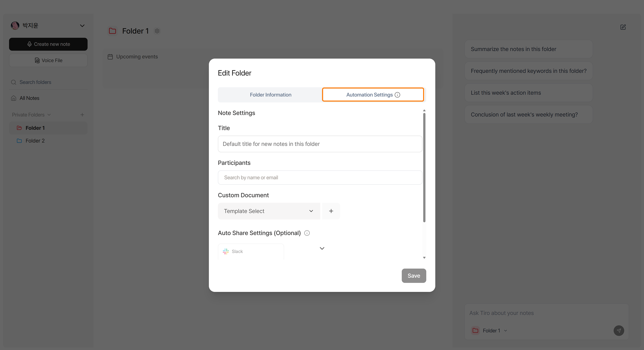Switch to the Folder Information tab

coord(270,95)
